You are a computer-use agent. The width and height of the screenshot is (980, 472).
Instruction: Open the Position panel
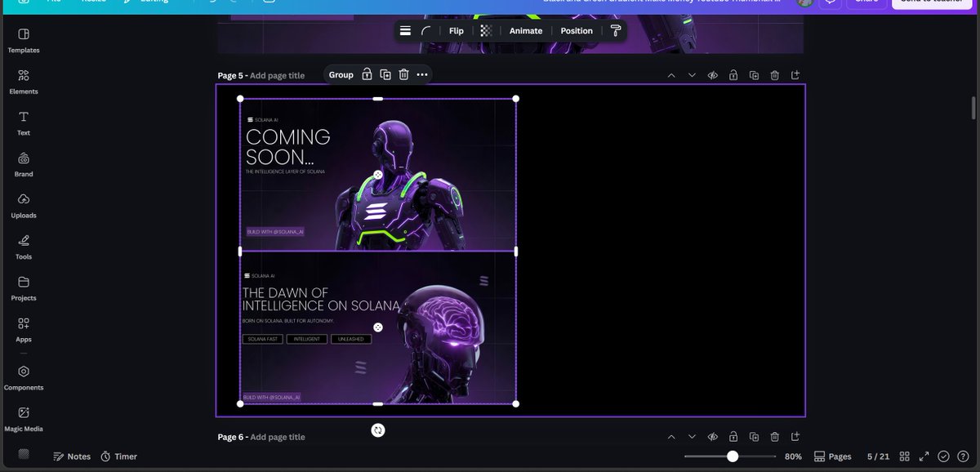click(577, 31)
